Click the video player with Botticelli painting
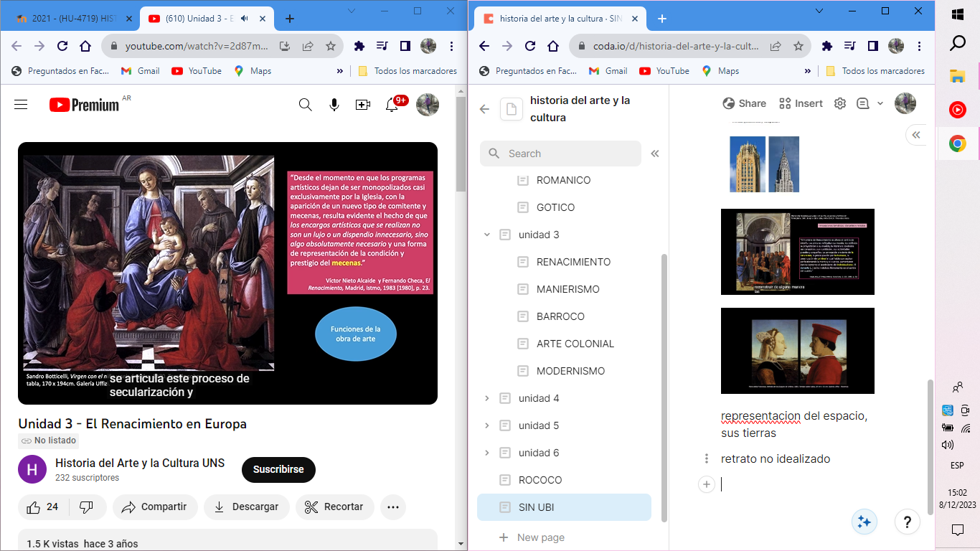Image resolution: width=980 pixels, height=551 pixels. tap(227, 273)
